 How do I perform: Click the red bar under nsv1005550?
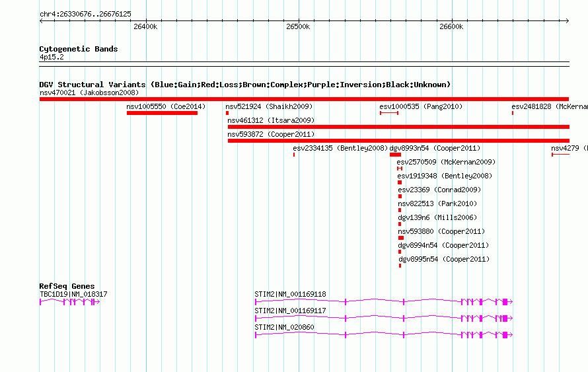click(162, 113)
